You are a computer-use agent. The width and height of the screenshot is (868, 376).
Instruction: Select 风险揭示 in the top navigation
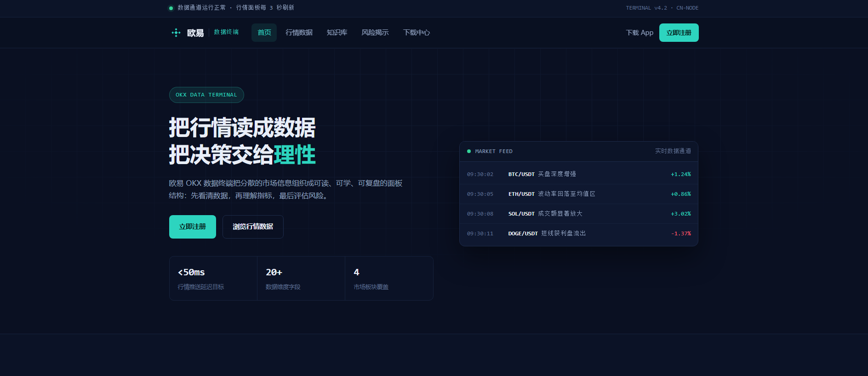click(x=375, y=33)
